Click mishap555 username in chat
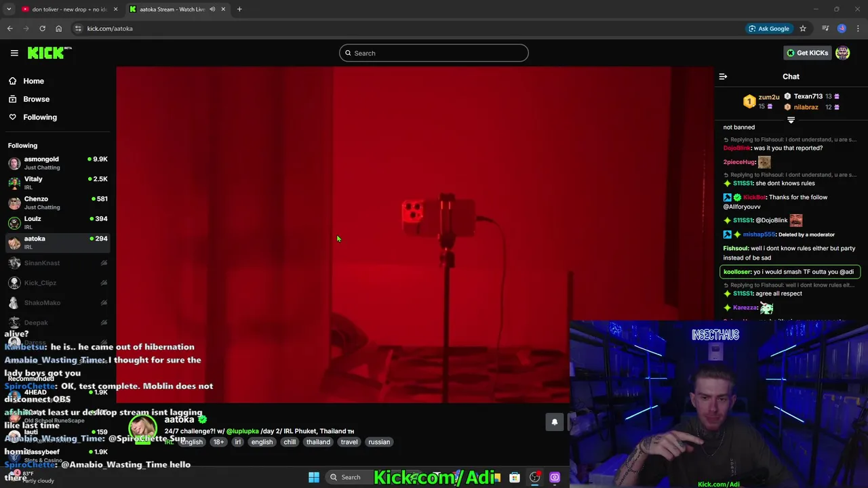 (759, 235)
